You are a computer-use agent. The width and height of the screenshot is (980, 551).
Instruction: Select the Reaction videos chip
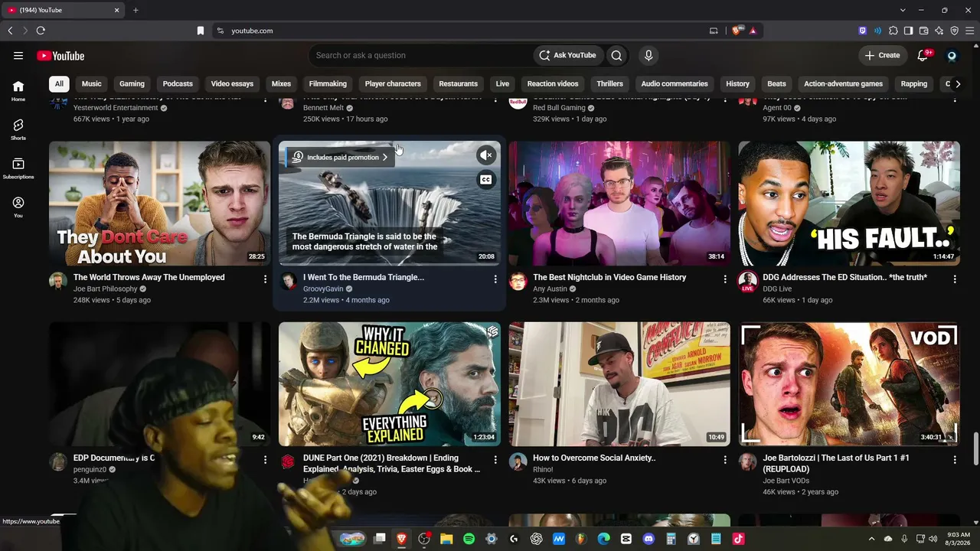click(553, 83)
